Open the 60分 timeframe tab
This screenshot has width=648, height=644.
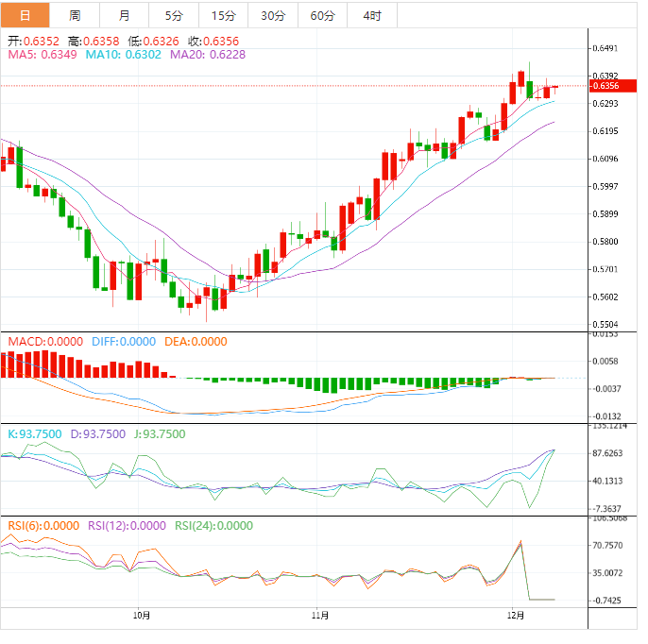point(323,15)
